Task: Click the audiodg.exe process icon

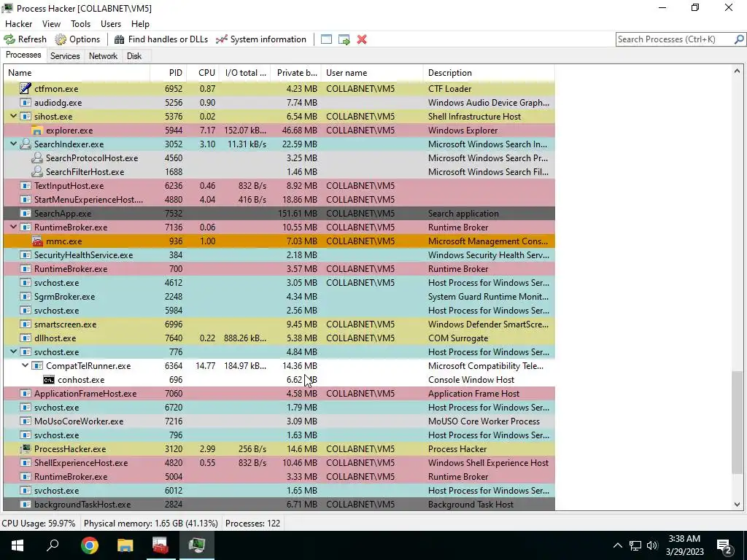Action: (26, 102)
